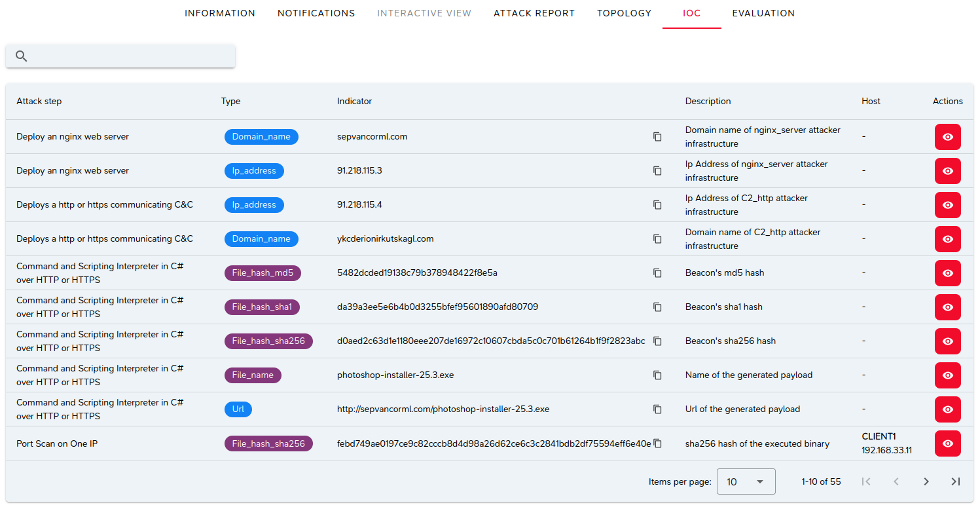Image resolution: width=980 pixels, height=509 pixels.
Task: Copy the Beacon's md5 hash value
Action: (657, 273)
